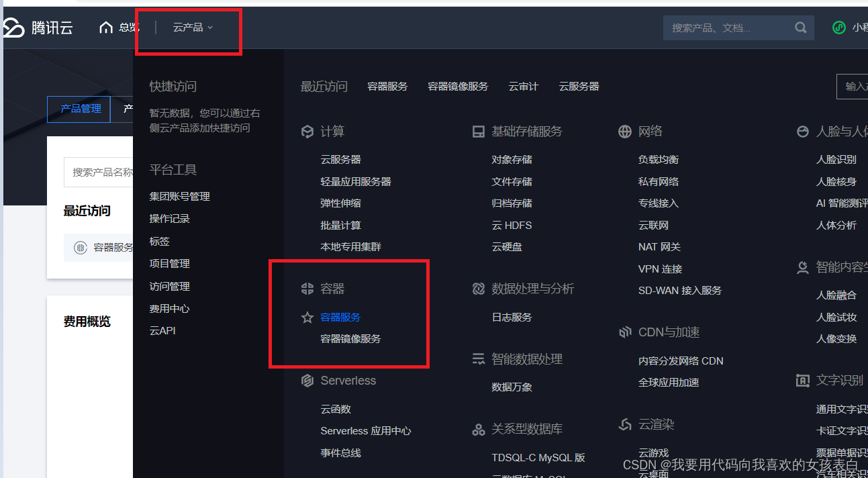
Task: Open 日志服务 product
Action: tap(512, 318)
